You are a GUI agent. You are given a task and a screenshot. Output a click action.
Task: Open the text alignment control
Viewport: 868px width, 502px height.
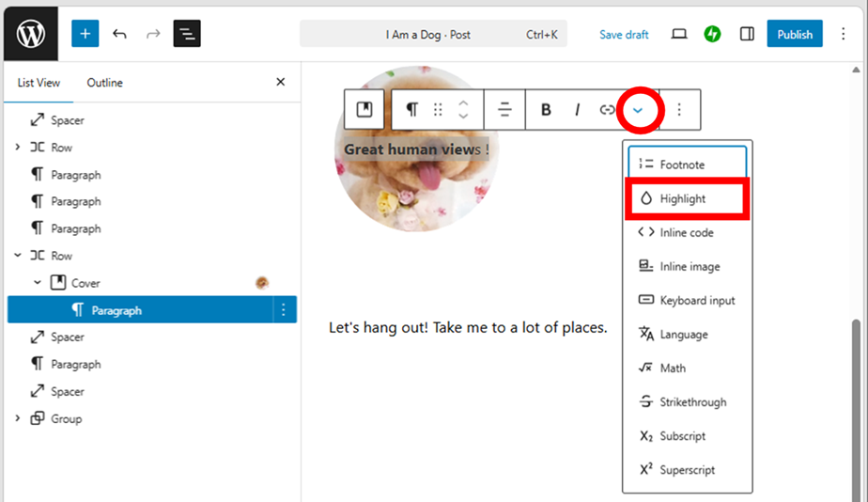[504, 110]
